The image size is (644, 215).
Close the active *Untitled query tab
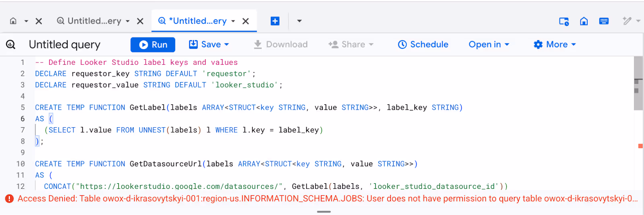tap(246, 21)
